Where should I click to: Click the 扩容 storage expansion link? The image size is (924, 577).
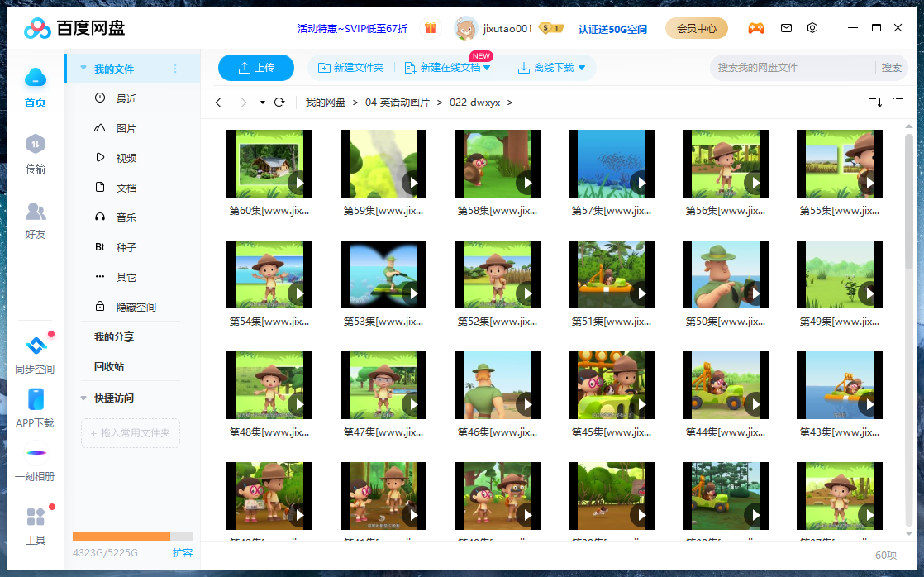[182, 553]
